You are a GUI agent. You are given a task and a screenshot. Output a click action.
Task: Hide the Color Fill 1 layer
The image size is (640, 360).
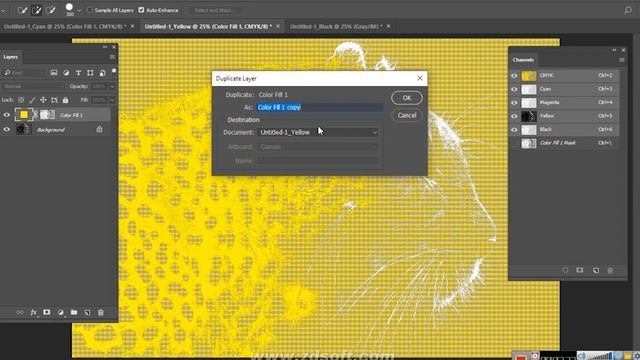7,115
